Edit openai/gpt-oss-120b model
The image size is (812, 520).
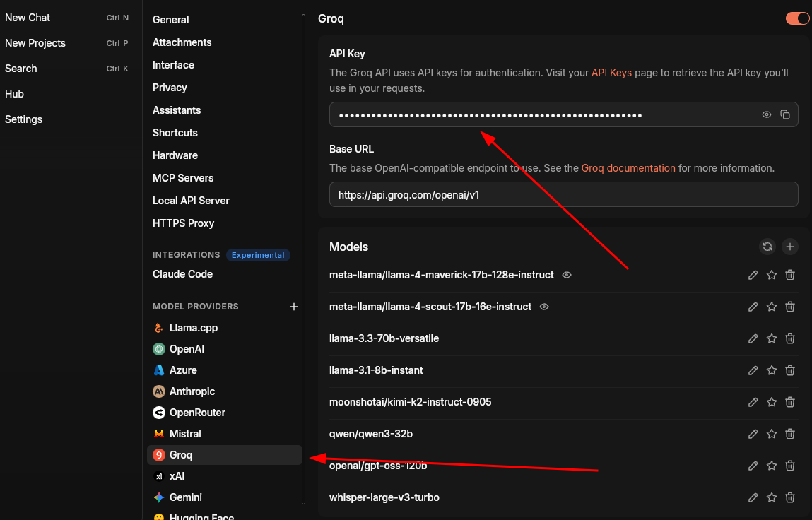click(x=753, y=466)
